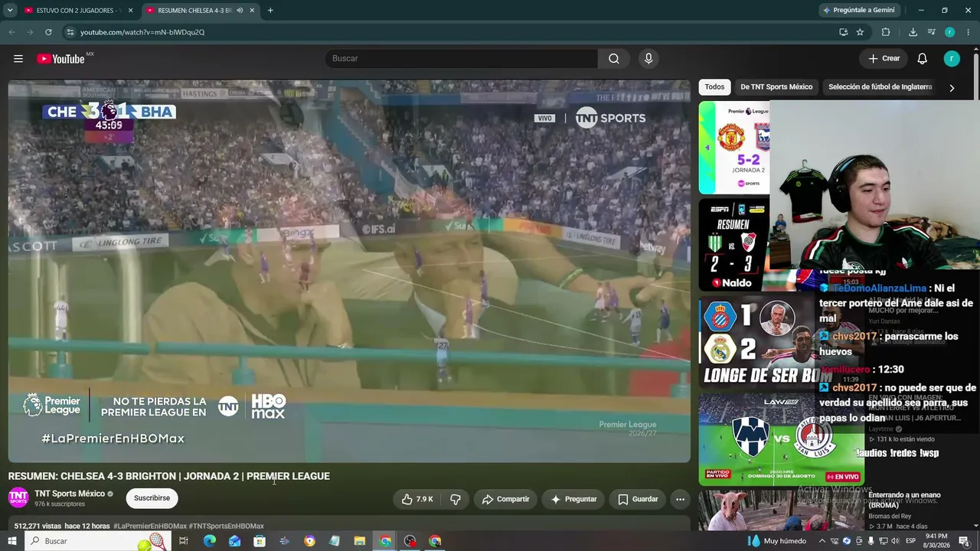Open the weather widget 'Muy húmedo'
The height and width of the screenshot is (551, 980).
point(776,541)
